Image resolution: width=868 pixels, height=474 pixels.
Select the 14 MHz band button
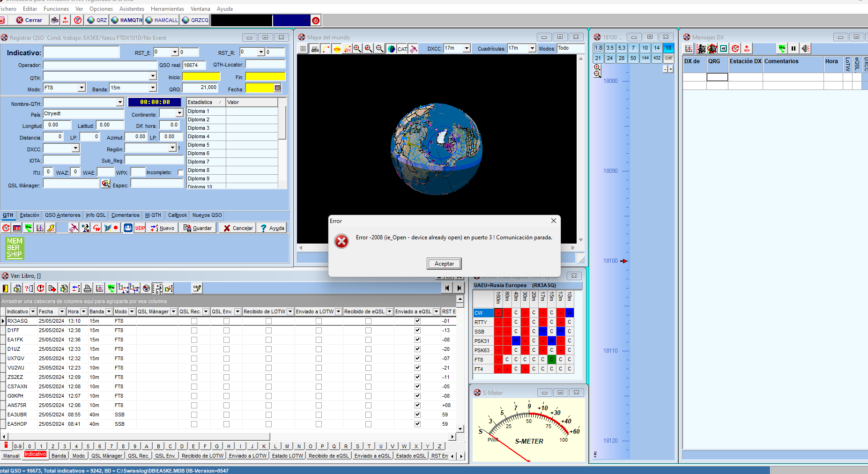tap(657, 48)
